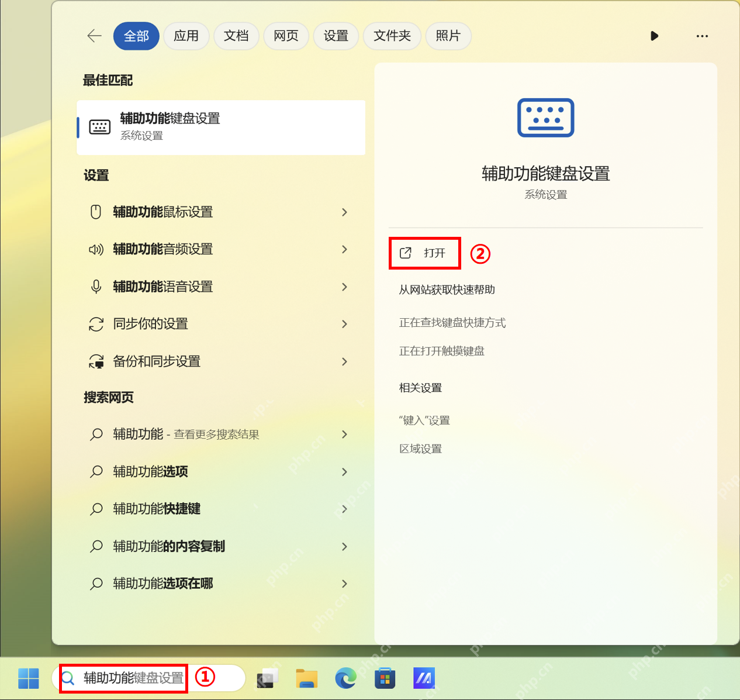This screenshot has height=700, width=740.
Task: Open the three-dots more options menu
Action: coord(702,36)
